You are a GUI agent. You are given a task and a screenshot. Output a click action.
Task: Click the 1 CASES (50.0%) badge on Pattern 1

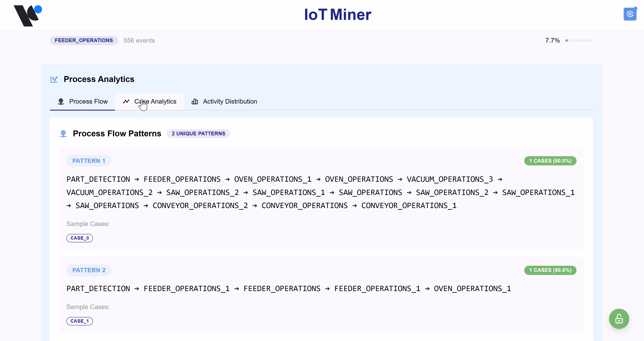click(550, 161)
